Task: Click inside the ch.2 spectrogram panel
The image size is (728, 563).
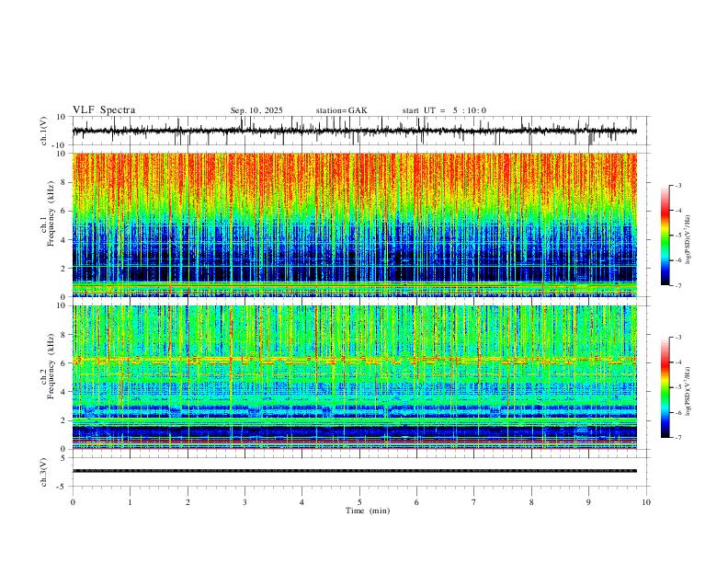Action: pos(354,377)
